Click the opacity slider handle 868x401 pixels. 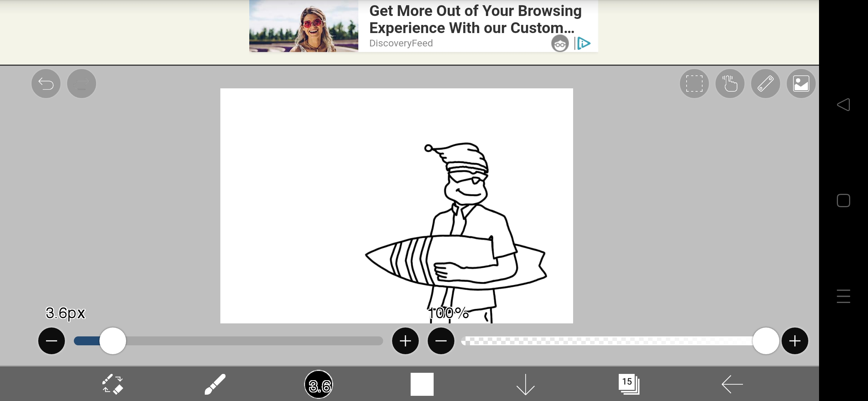coord(766,341)
